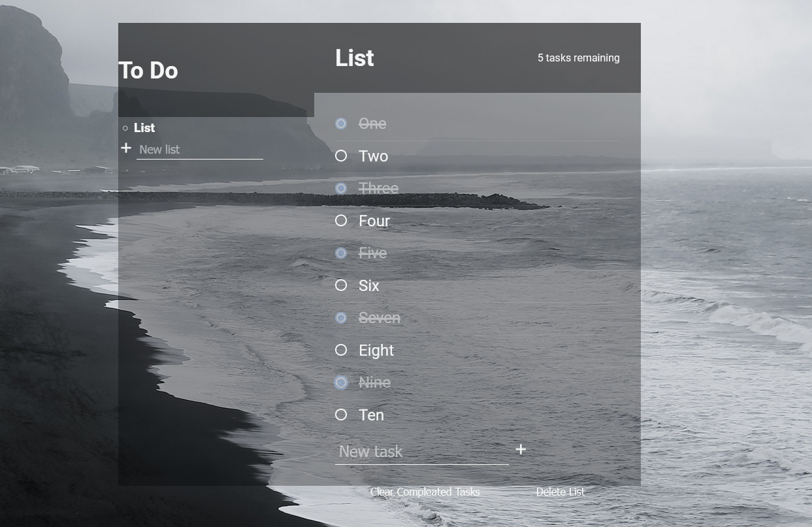Uncheck the completed task One
Image resolution: width=812 pixels, height=527 pixels.
(341, 124)
